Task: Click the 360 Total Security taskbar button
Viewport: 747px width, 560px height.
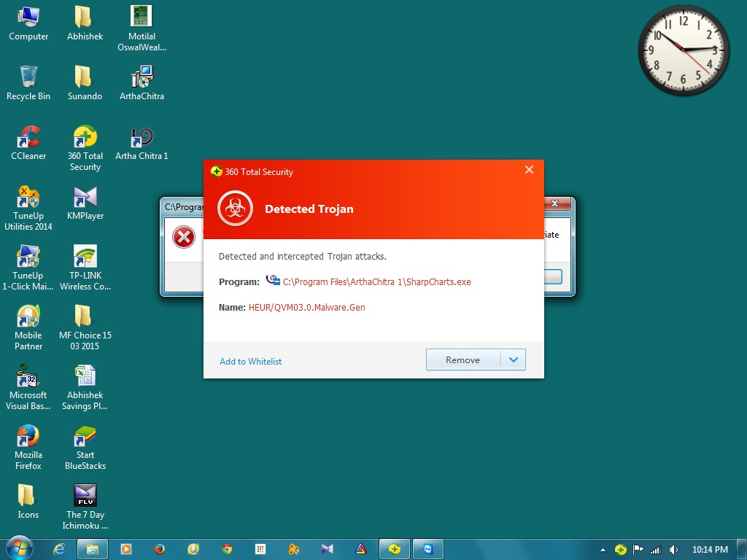Action: coord(395,549)
